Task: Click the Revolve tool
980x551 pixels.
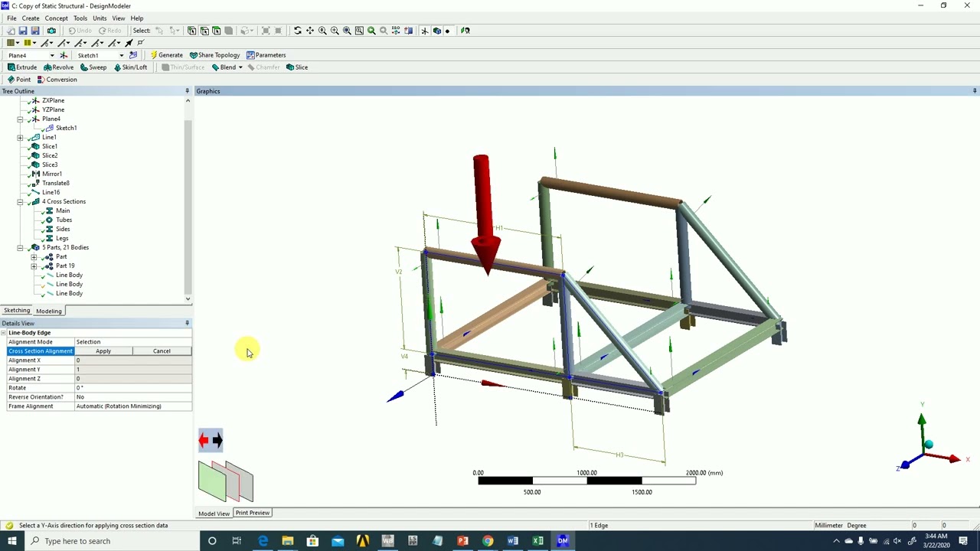Action: tap(59, 67)
